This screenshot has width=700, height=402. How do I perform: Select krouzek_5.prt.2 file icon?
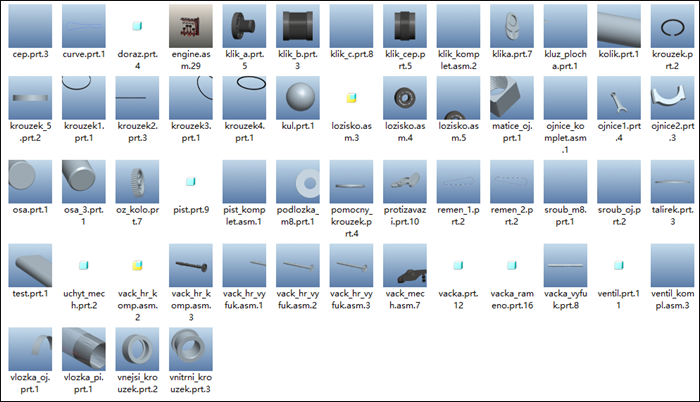click(x=30, y=98)
